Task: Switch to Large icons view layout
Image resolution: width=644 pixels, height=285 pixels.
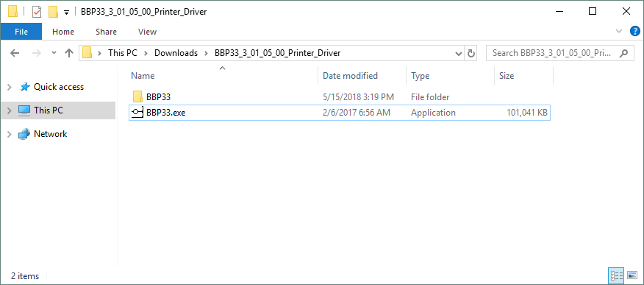Action: click(x=632, y=275)
